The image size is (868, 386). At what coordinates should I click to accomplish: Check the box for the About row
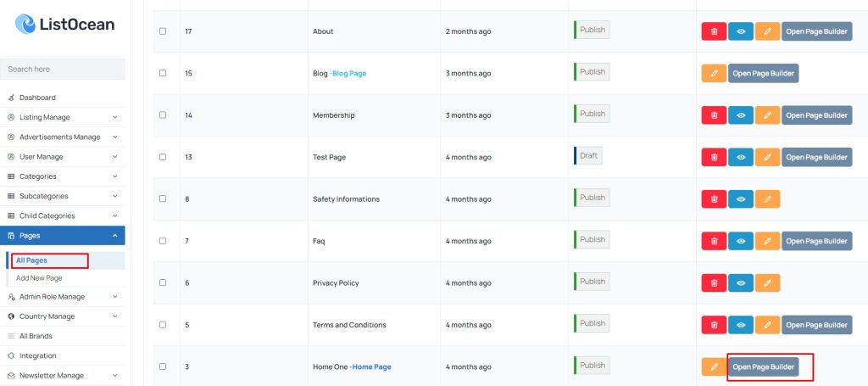pos(163,31)
